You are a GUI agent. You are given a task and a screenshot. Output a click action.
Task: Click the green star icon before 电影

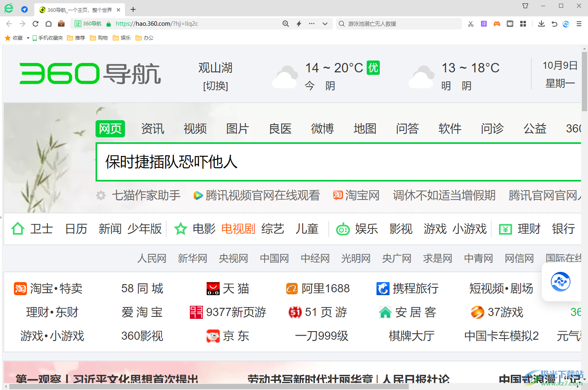(x=180, y=229)
